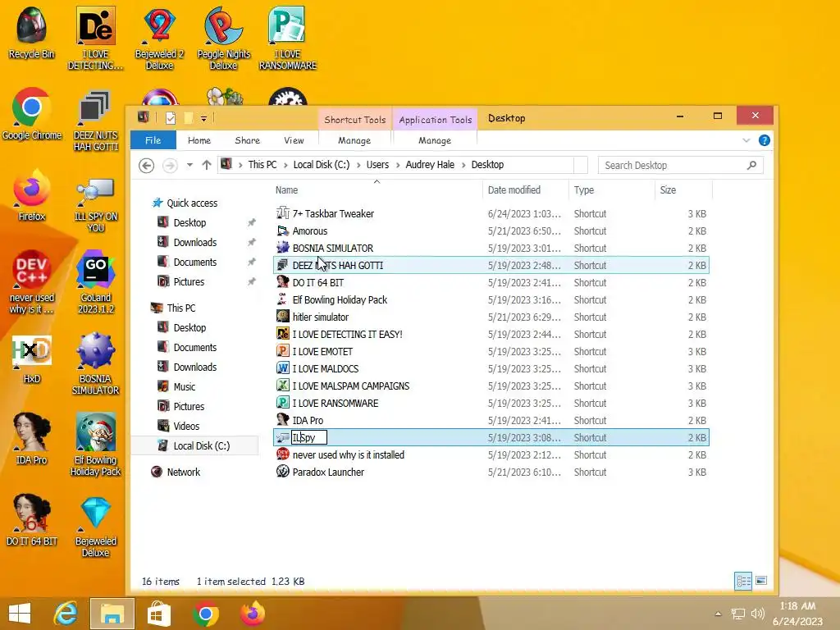Switch to Large icons view layout button

pos(760,581)
